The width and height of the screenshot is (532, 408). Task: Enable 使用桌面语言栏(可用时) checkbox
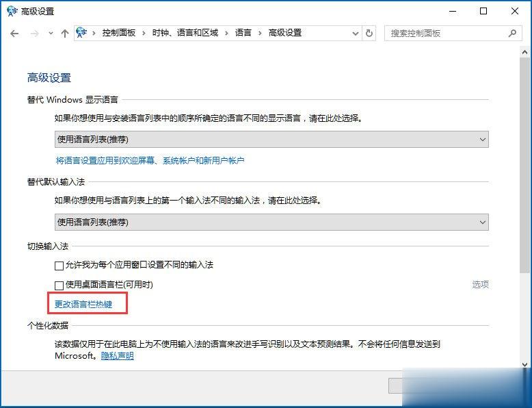59,285
